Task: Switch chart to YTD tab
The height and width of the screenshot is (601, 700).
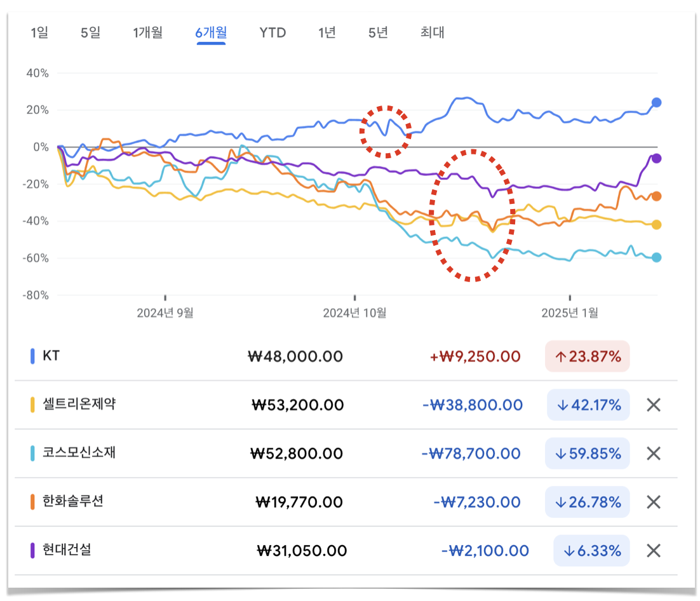Action: (x=273, y=32)
